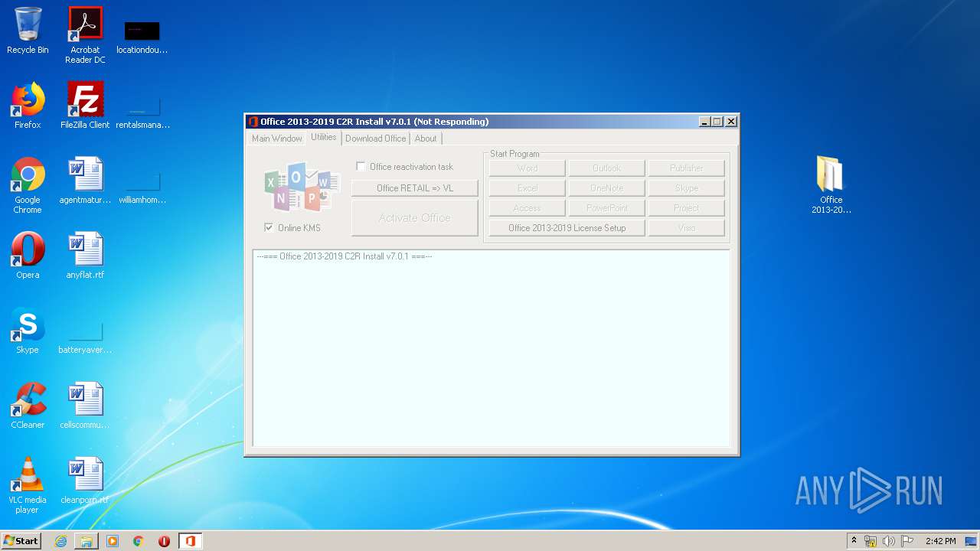Select the Utilities tab
The width and height of the screenshot is (980, 551).
coord(323,137)
